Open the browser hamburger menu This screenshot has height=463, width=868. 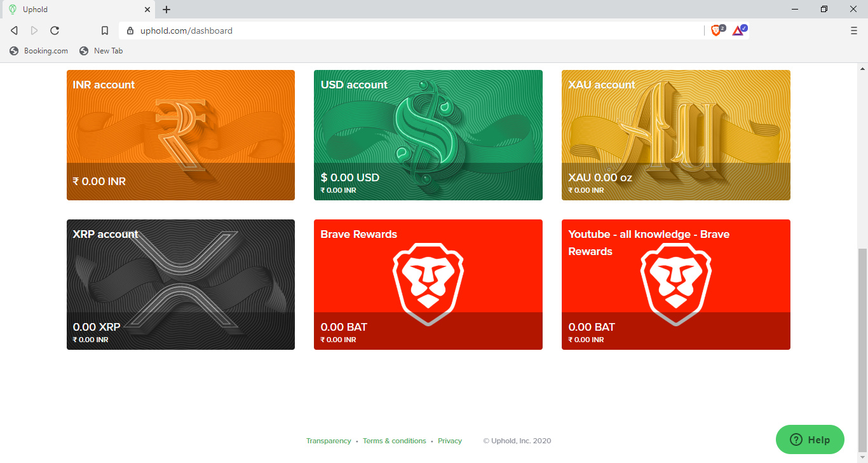click(853, 31)
